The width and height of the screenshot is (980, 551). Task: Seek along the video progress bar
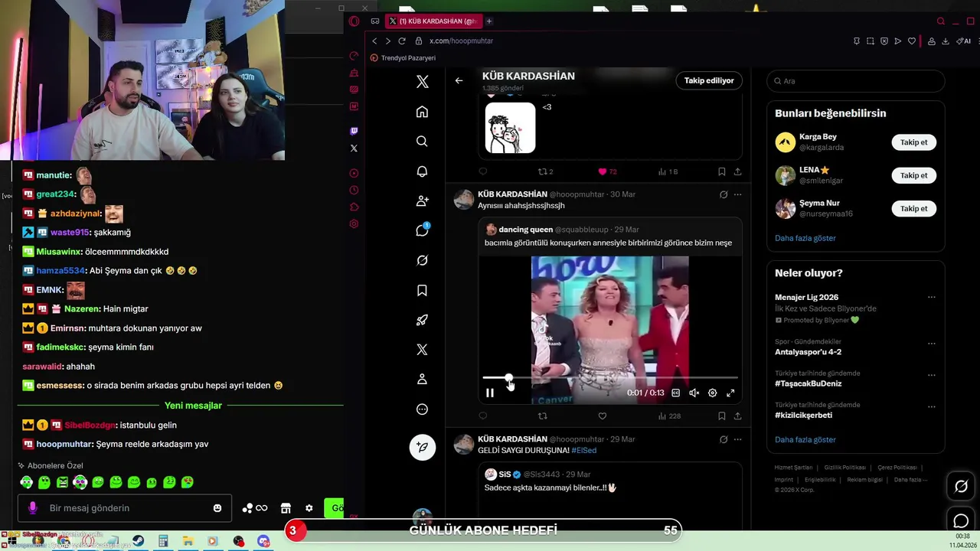pos(609,378)
